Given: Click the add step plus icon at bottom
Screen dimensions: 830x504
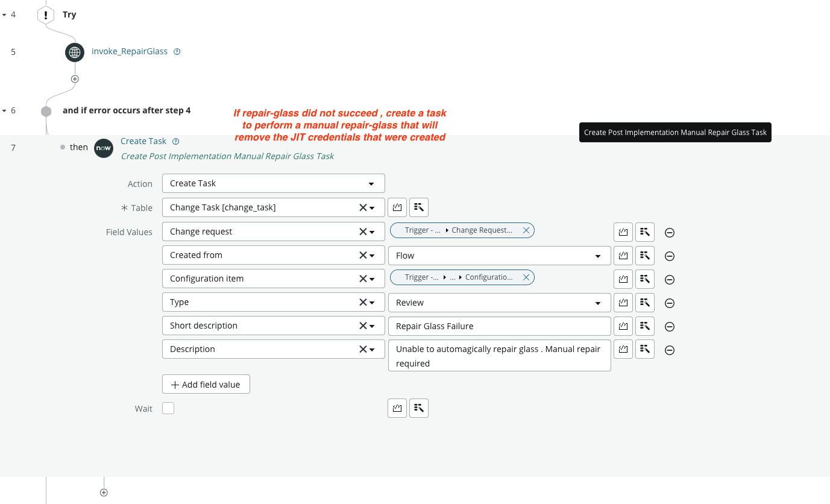Looking at the screenshot, I should [104, 493].
